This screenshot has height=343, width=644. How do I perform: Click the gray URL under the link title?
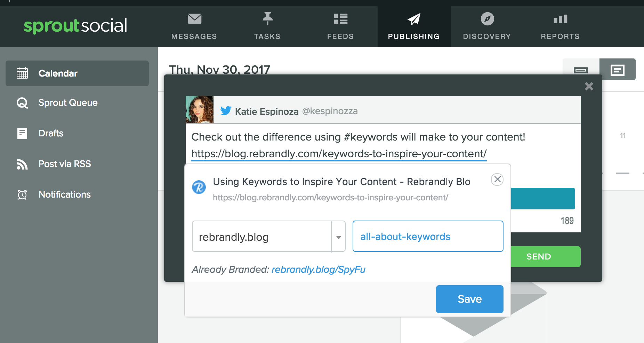[330, 198]
